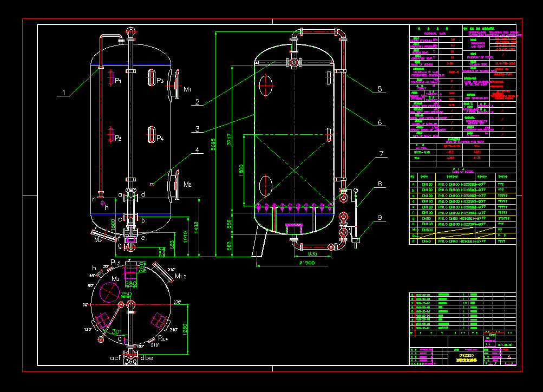543x392 pixels.
Task: Click the TECHNICAL DATA table header
Action: (435, 34)
